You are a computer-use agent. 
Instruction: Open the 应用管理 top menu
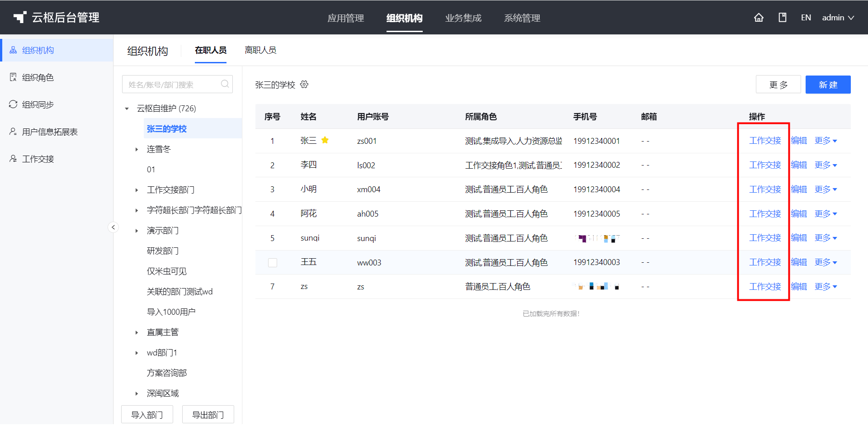pyautogui.click(x=346, y=18)
